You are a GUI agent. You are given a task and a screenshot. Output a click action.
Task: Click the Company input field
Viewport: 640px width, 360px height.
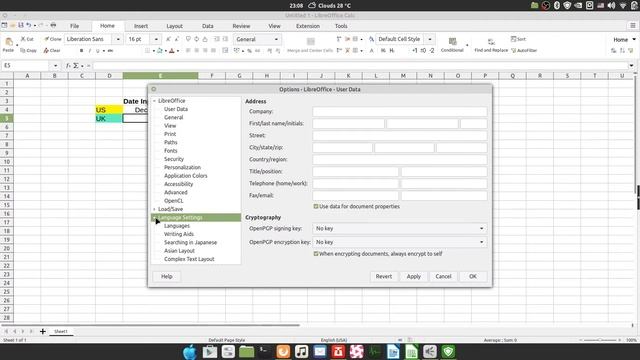[400, 111]
